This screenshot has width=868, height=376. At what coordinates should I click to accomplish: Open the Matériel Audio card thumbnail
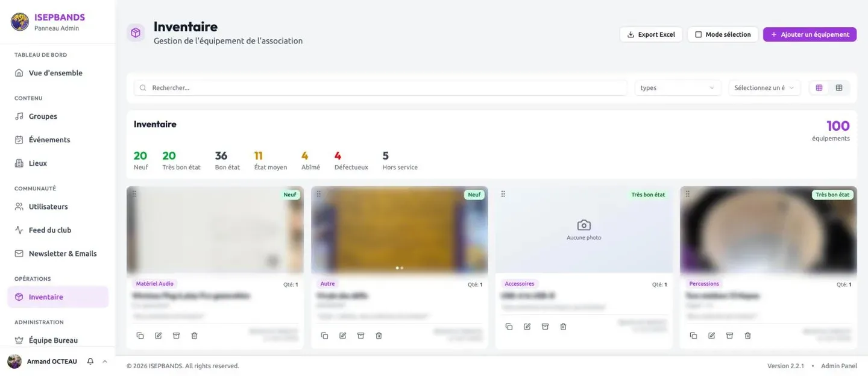(x=215, y=230)
